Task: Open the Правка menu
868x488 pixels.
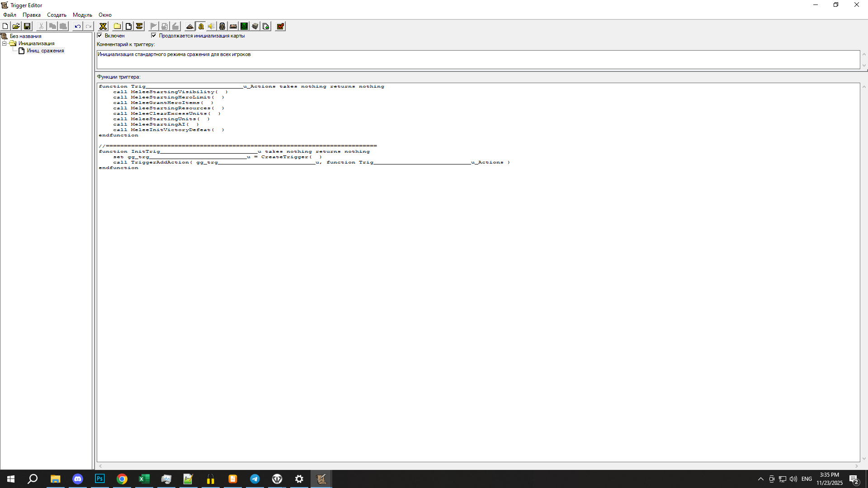Action: 31,15
